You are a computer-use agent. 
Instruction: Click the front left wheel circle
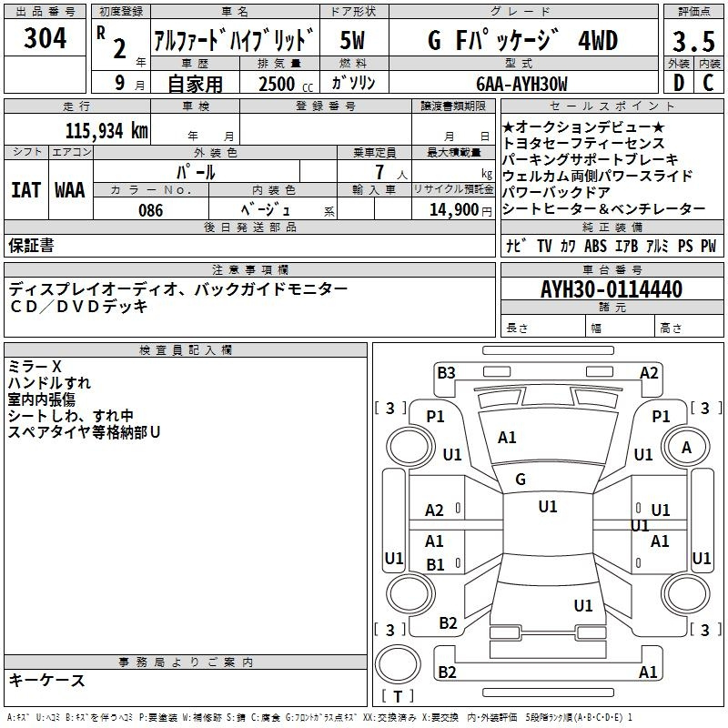(x=410, y=447)
